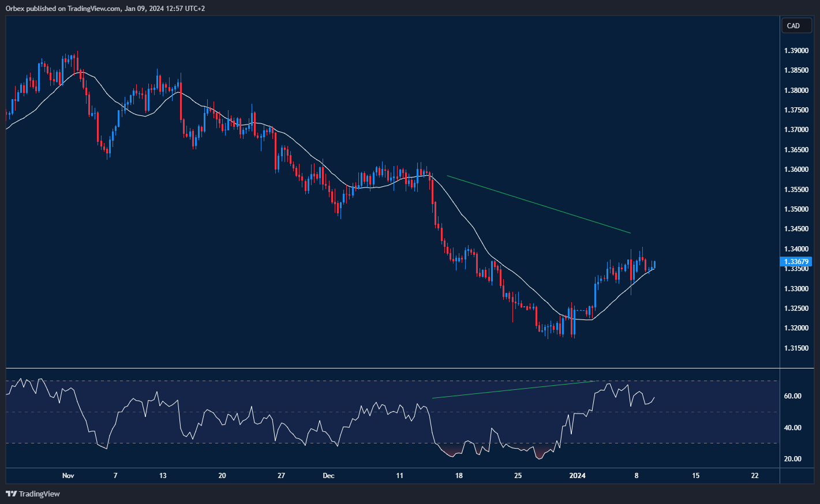Click the TradingView logo icon
The width and height of the screenshot is (820, 504).
(10, 494)
